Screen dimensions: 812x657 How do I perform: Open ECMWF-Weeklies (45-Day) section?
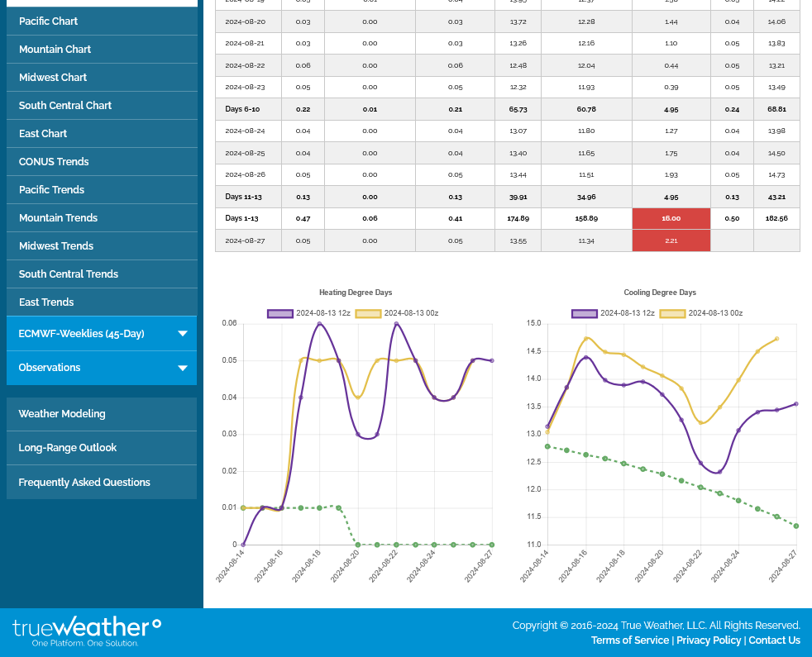(81, 333)
